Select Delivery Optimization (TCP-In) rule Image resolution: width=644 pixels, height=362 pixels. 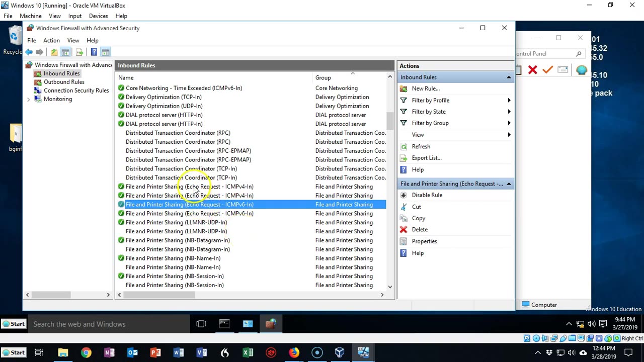pyautogui.click(x=164, y=97)
